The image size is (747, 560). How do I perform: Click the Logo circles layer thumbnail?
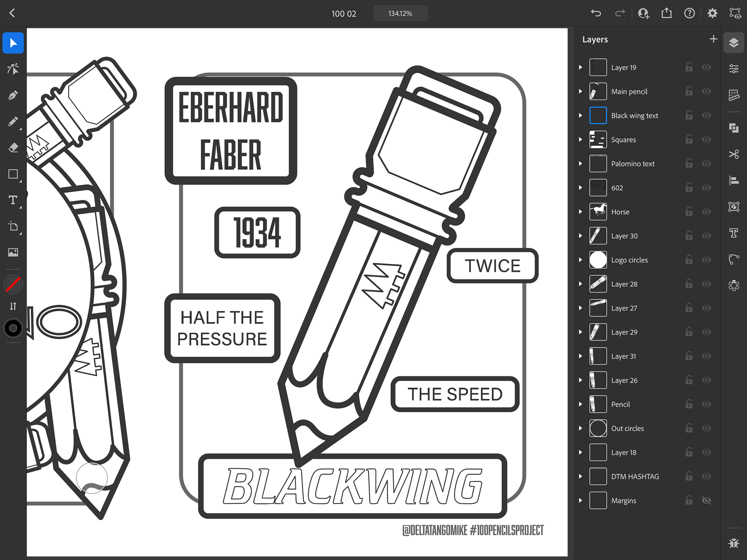pos(598,260)
